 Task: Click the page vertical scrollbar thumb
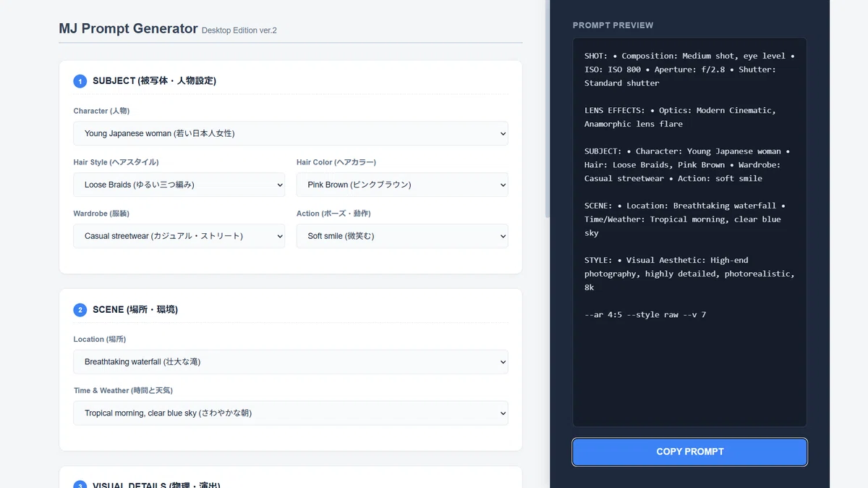pyautogui.click(x=547, y=109)
